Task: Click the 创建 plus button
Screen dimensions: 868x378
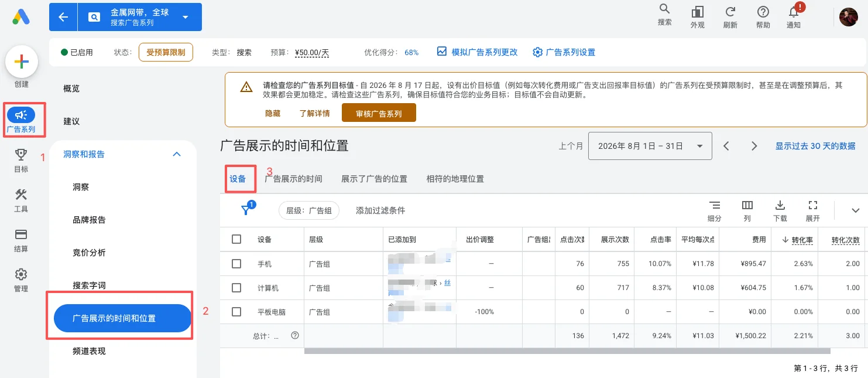Action: coord(22,62)
